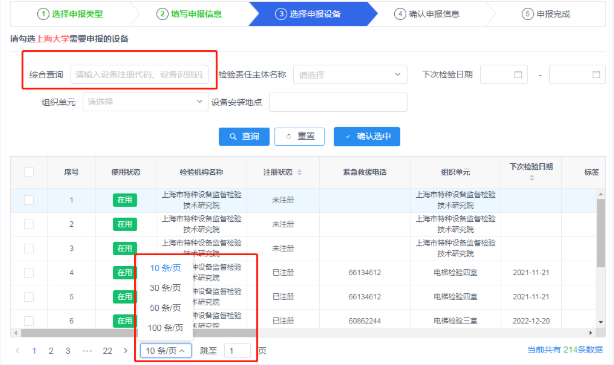
Task: Go to next page with right arrow
Action: pyautogui.click(x=125, y=351)
